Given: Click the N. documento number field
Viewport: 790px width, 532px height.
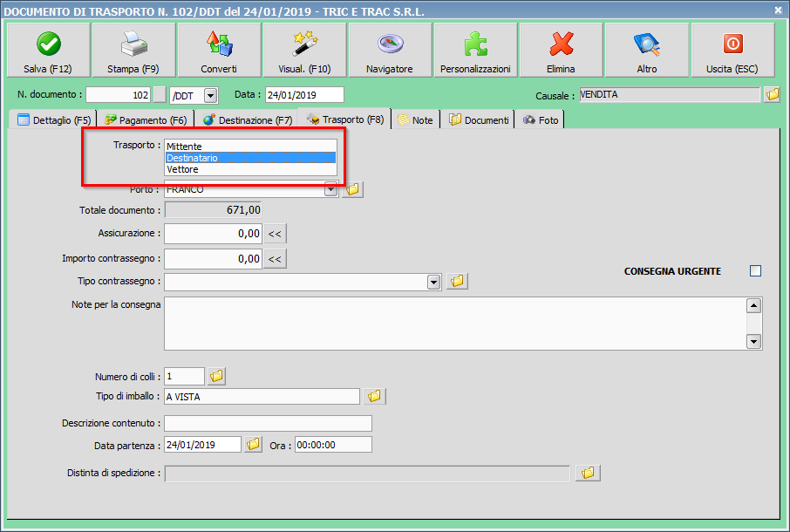Looking at the screenshot, I should [119, 95].
